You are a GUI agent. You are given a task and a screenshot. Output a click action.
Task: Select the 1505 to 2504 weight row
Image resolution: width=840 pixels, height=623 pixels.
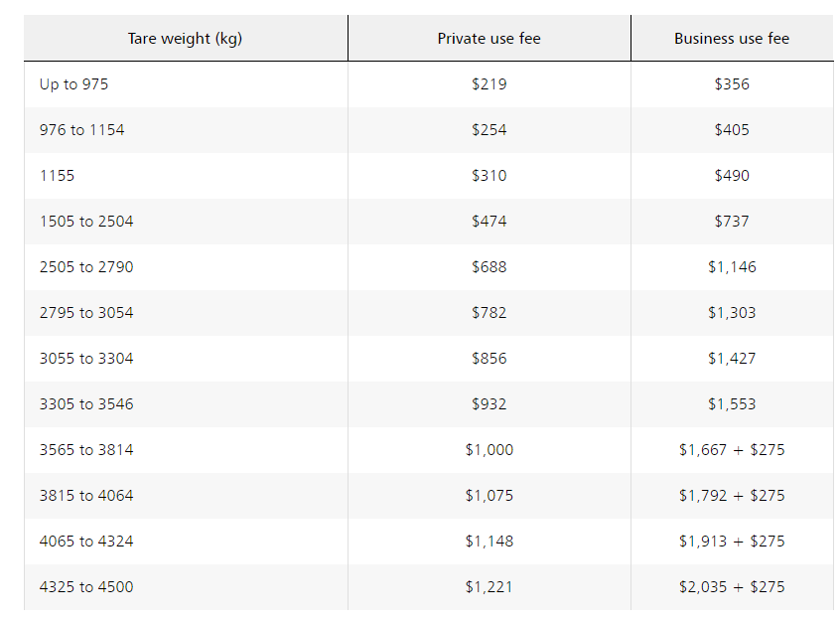(86, 222)
